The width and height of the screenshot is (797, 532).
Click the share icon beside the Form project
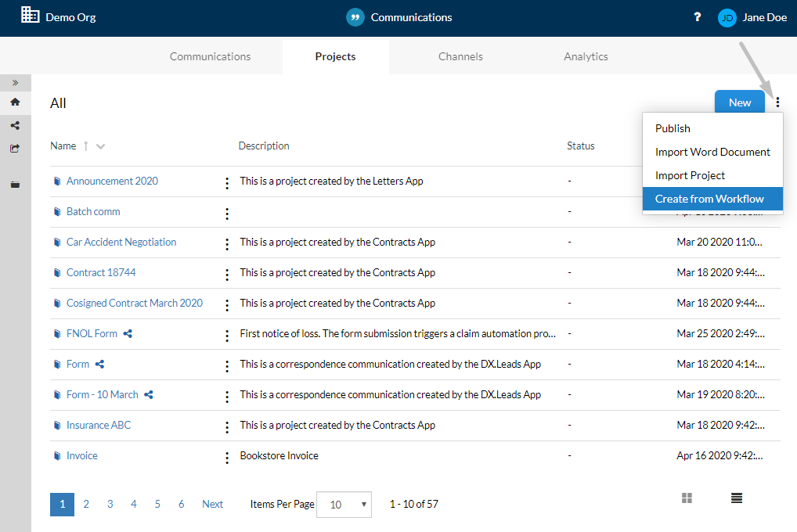pos(99,365)
